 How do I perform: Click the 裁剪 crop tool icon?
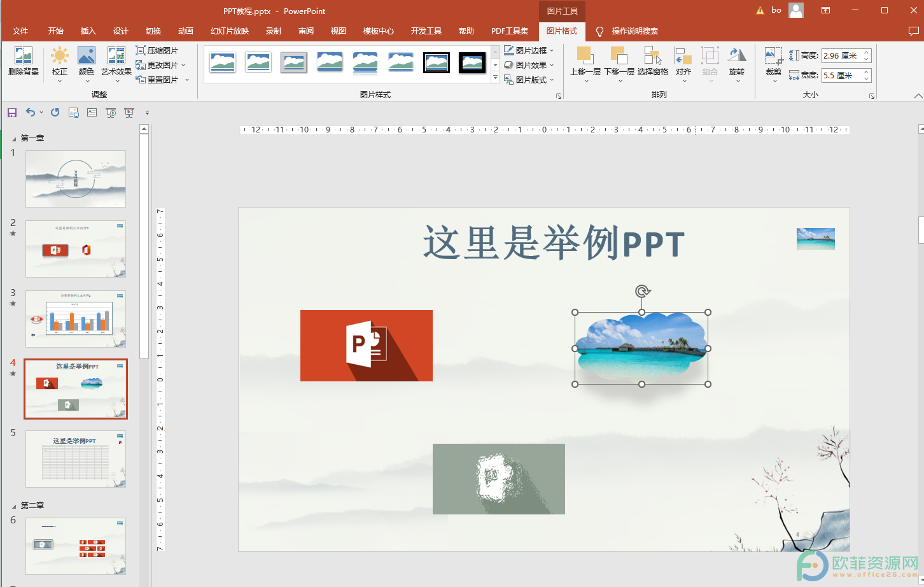click(x=774, y=56)
